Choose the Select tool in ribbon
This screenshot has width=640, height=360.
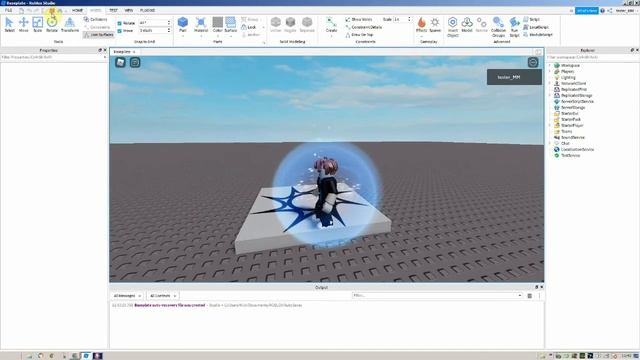click(9, 24)
